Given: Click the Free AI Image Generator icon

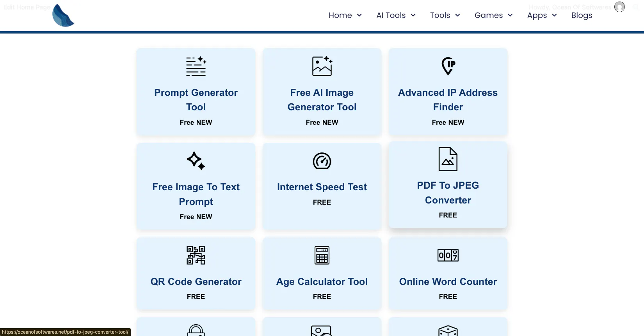Looking at the screenshot, I should click(322, 66).
